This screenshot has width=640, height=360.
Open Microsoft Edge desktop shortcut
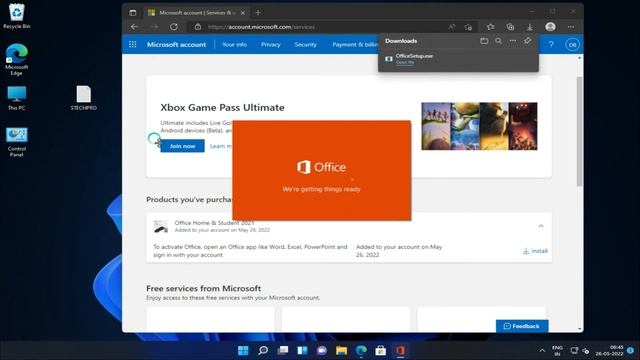coord(16,60)
